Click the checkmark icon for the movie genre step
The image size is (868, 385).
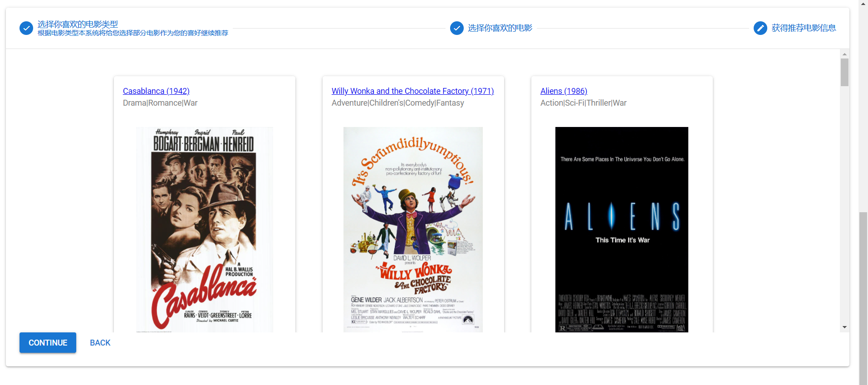(x=26, y=28)
